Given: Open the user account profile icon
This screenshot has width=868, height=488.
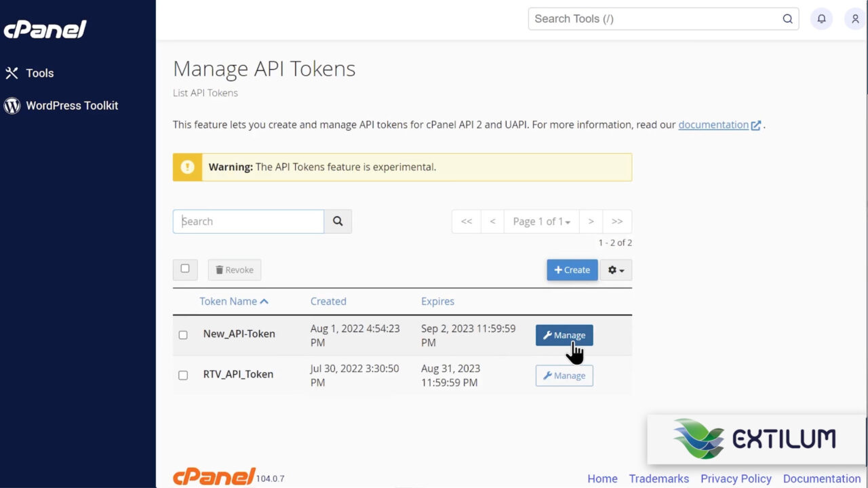Looking at the screenshot, I should tap(854, 19).
